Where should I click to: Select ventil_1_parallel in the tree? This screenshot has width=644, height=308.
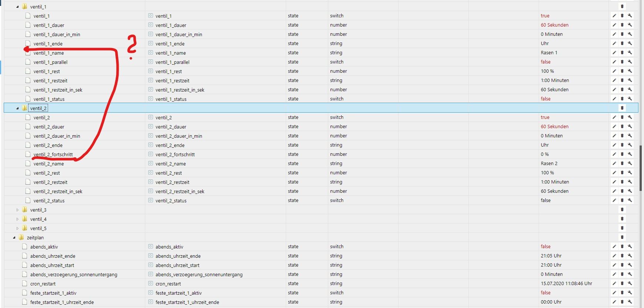50,62
